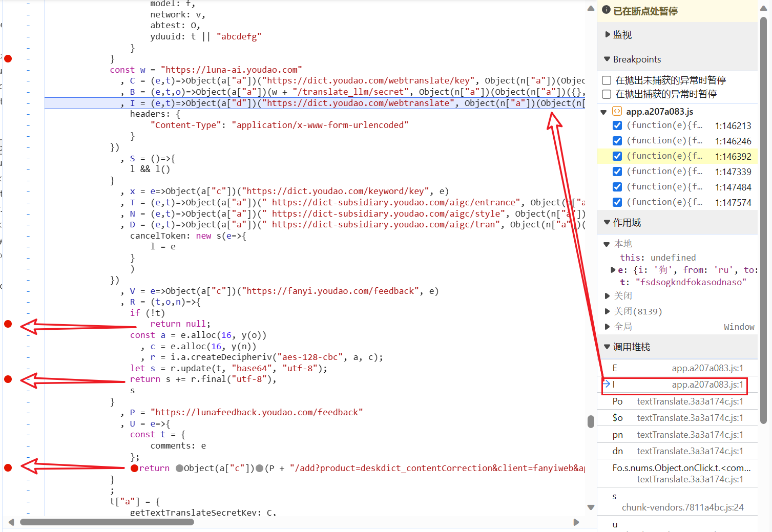This screenshot has height=532, width=772.
Task: Select call stack frame 's' in chunk-vendors
Action: coord(677,501)
